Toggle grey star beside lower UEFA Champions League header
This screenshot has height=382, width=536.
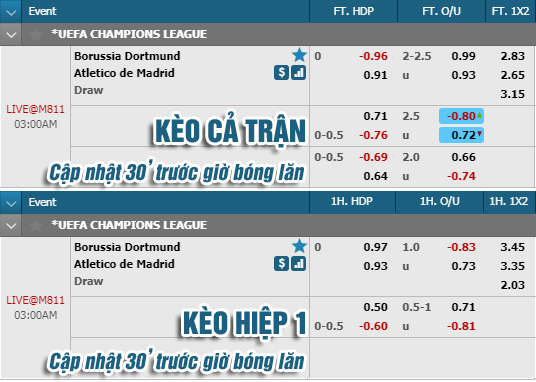35,225
